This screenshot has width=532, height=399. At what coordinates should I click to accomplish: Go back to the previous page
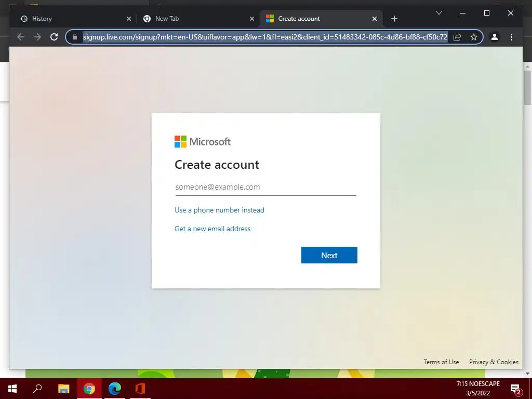[21, 37]
